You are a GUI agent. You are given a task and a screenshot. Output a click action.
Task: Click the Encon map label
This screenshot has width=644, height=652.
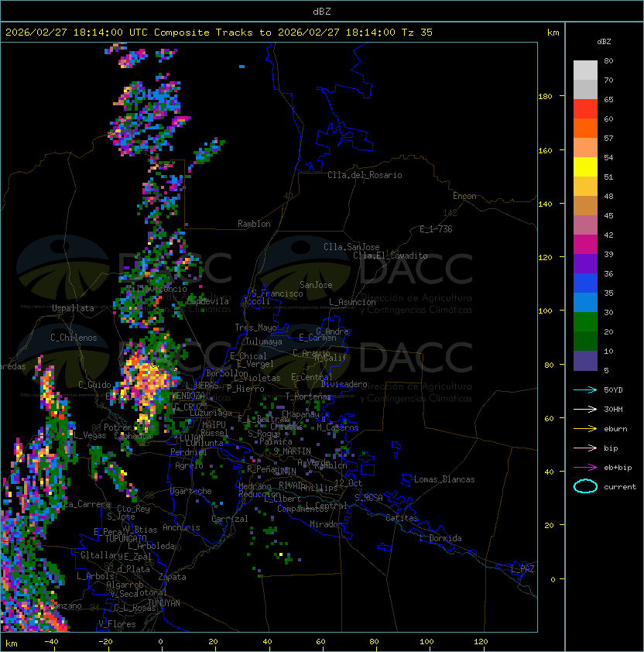464,196
